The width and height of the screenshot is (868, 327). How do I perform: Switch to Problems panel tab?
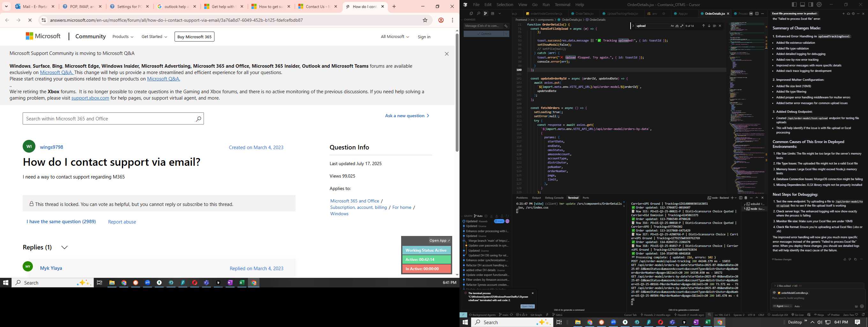(522, 198)
